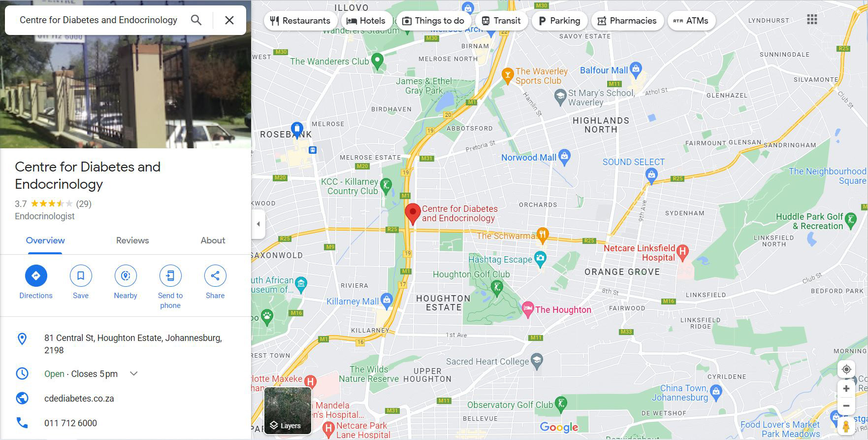This screenshot has height=440, width=868.
Task: Toggle the Layers satellite view
Action: [x=288, y=410]
